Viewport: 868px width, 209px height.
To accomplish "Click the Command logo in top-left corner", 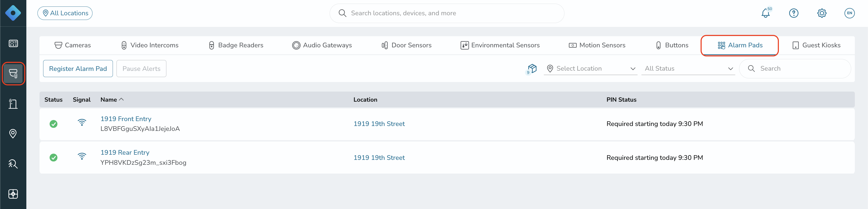I will [x=13, y=13].
